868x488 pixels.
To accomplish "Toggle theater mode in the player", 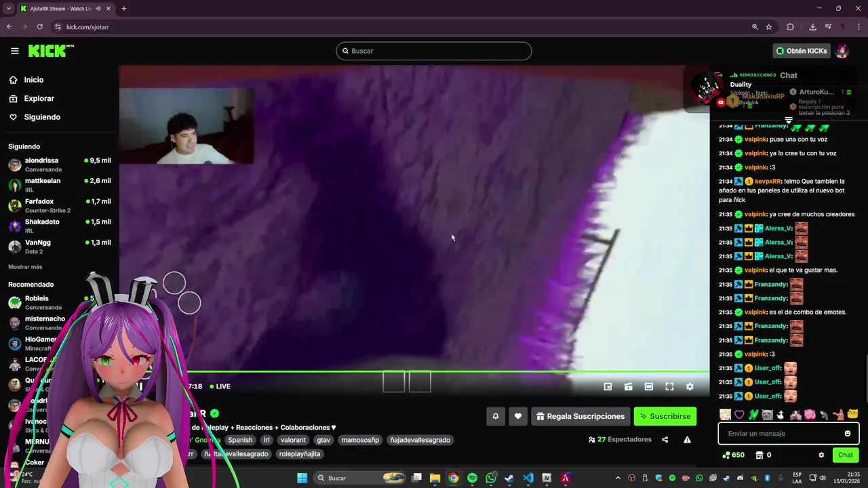I will [x=649, y=386].
